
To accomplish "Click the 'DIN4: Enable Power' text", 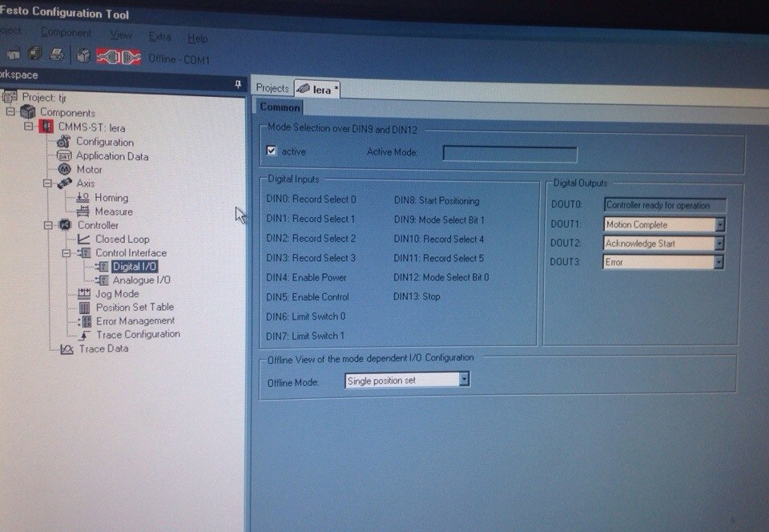I will tap(306, 277).
